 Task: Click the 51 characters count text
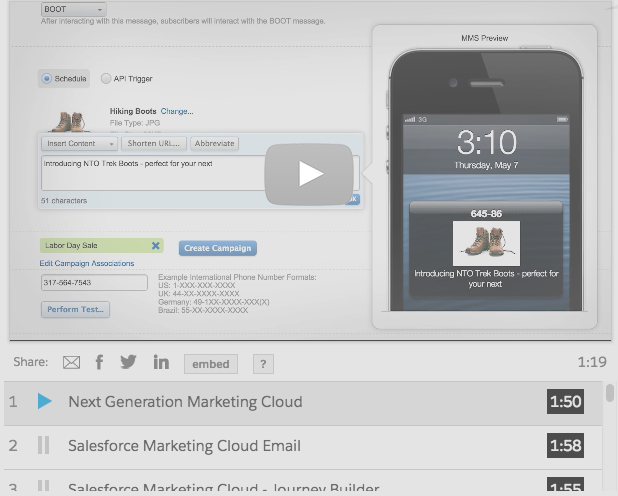coord(64,201)
